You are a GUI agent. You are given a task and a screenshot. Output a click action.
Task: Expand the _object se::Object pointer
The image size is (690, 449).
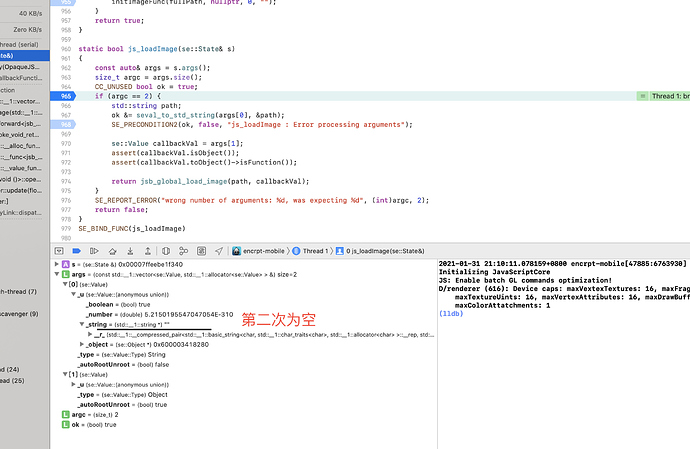82,344
